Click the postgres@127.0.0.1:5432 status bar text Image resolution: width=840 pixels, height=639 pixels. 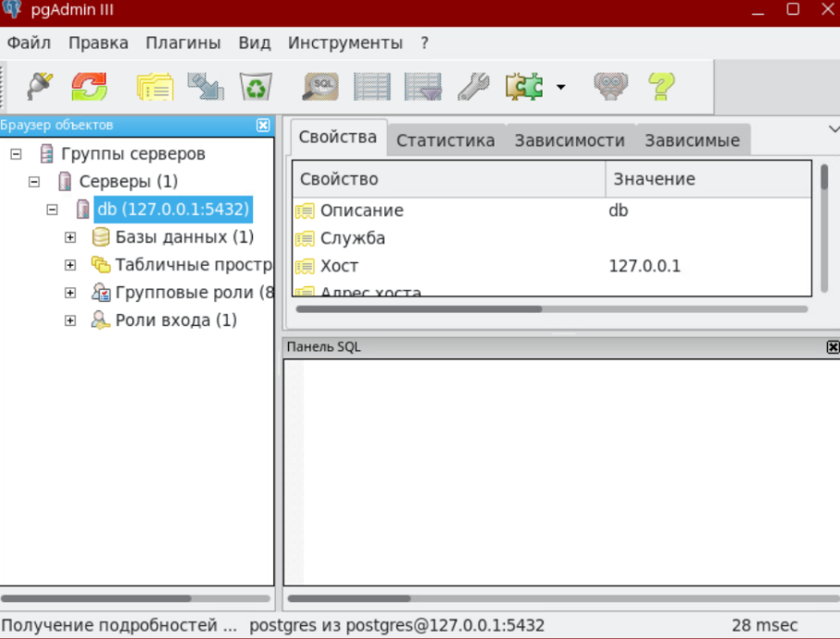pyautogui.click(x=445, y=625)
